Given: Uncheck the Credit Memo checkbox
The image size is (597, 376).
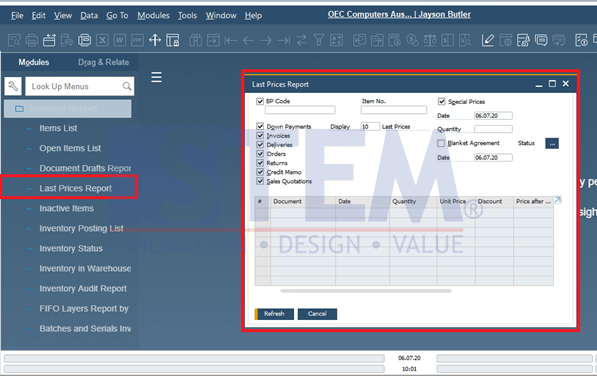Looking at the screenshot, I should pos(260,172).
